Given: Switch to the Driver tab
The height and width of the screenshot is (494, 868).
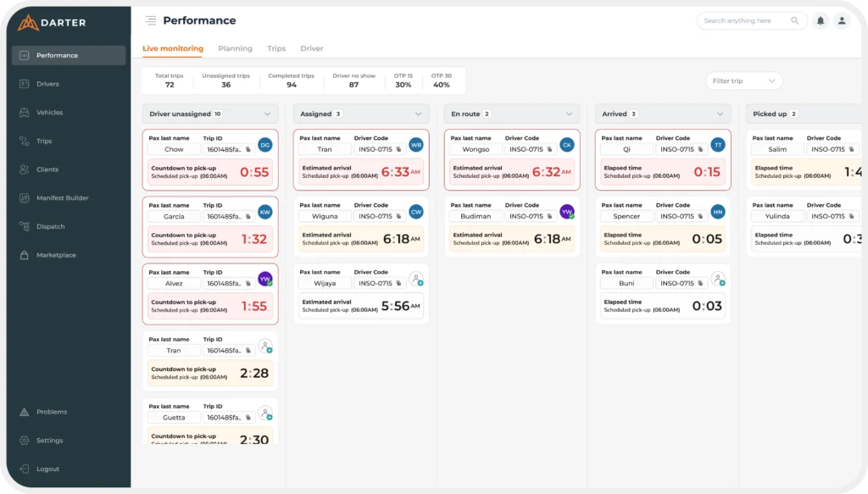Looking at the screenshot, I should (x=312, y=48).
